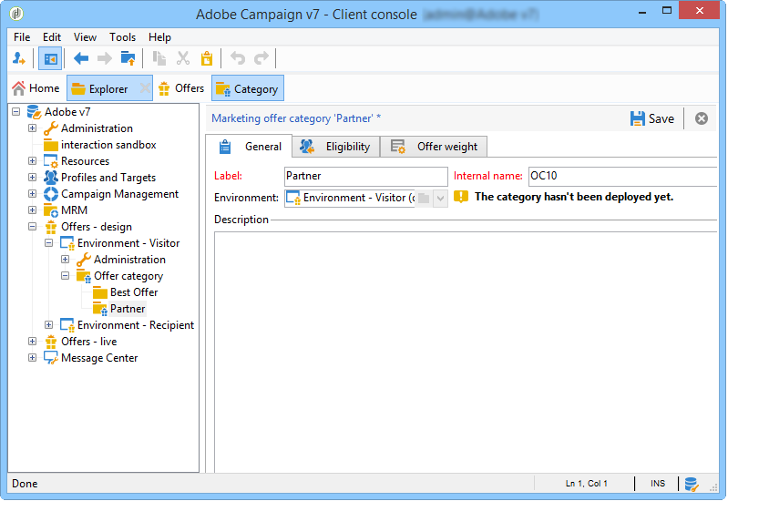Open the Help menu
Image resolution: width=769 pixels, height=532 pixels.
(159, 37)
